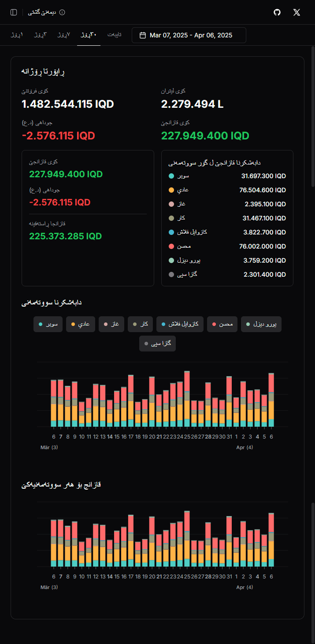The height and width of the screenshot is (644, 315).
Task: Toggle the يورو ديزل legend chip
Action: 261,324
